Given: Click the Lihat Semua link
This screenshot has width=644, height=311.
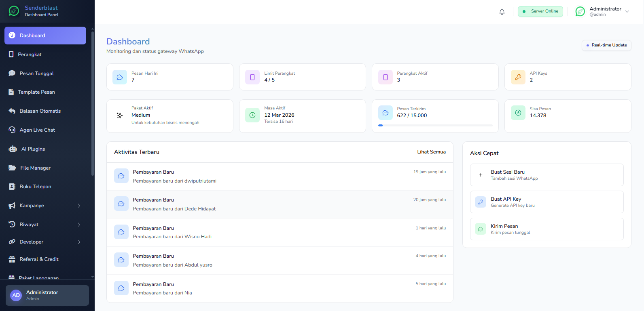Looking at the screenshot, I should pos(431,152).
